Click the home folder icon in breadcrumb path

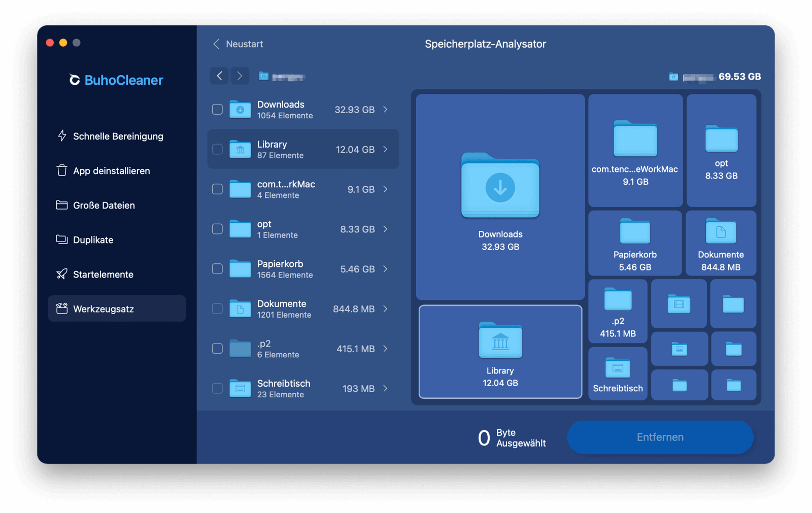[264, 76]
